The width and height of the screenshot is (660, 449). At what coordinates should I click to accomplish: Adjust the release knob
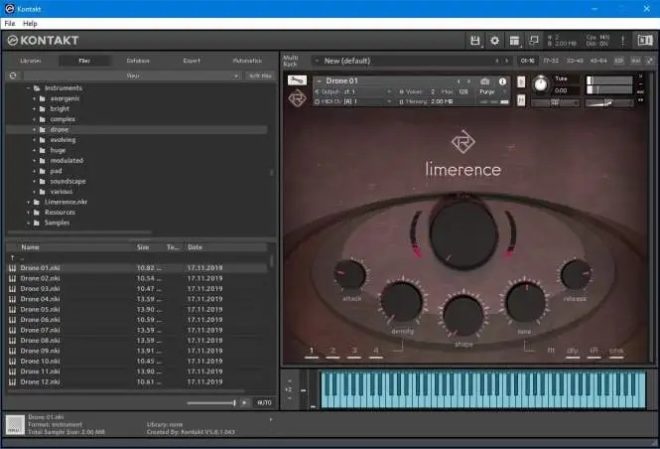pos(575,275)
